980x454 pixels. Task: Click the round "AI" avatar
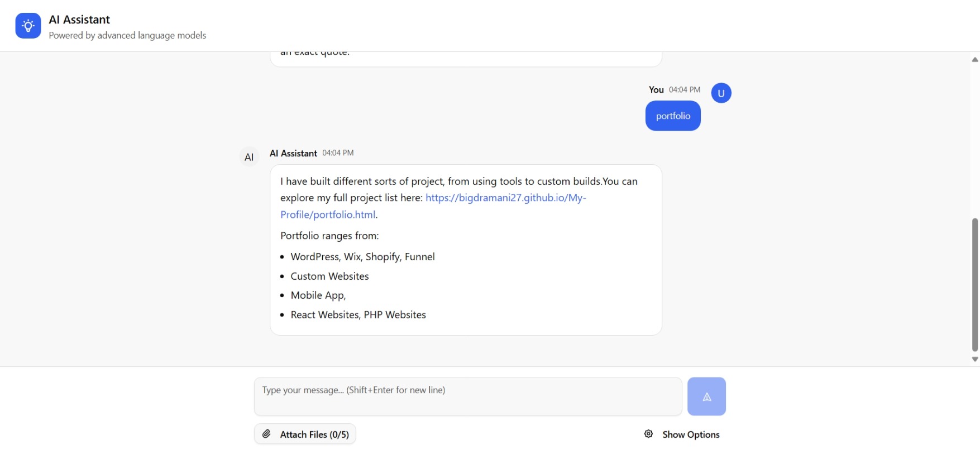pos(249,157)
